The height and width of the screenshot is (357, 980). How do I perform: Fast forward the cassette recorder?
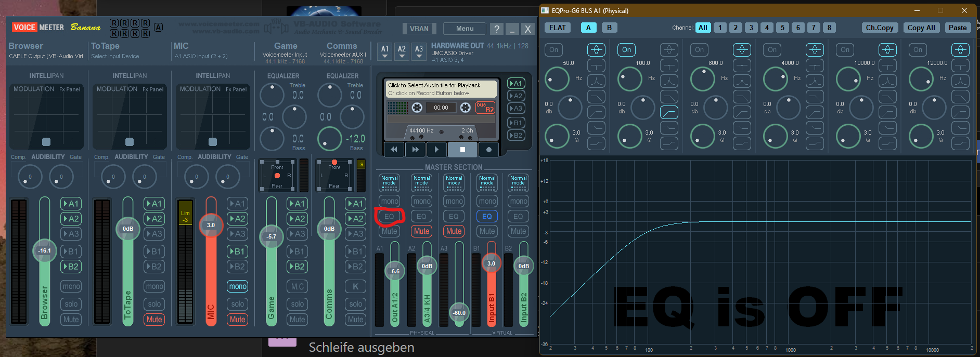(x=415, y=150)
